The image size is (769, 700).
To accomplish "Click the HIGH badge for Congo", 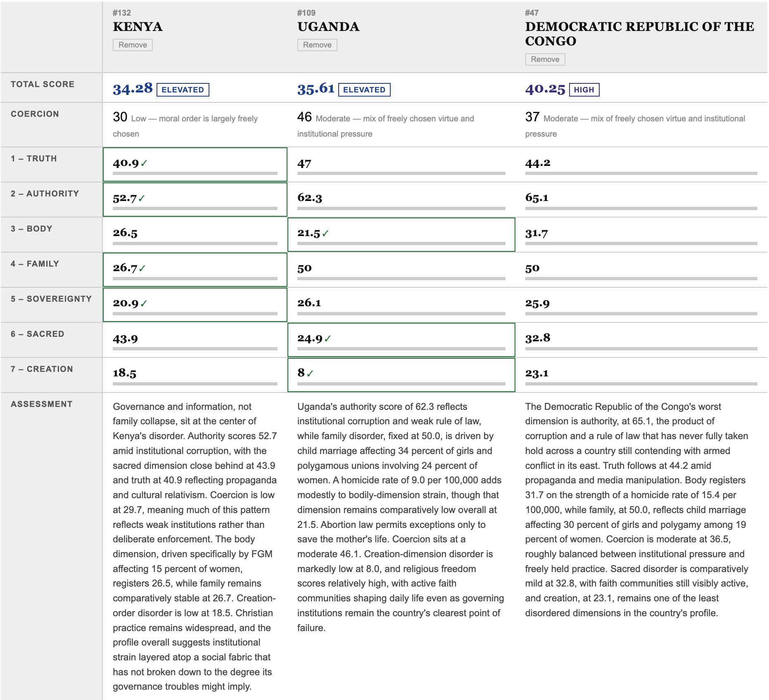I will [x=584, y=90].
